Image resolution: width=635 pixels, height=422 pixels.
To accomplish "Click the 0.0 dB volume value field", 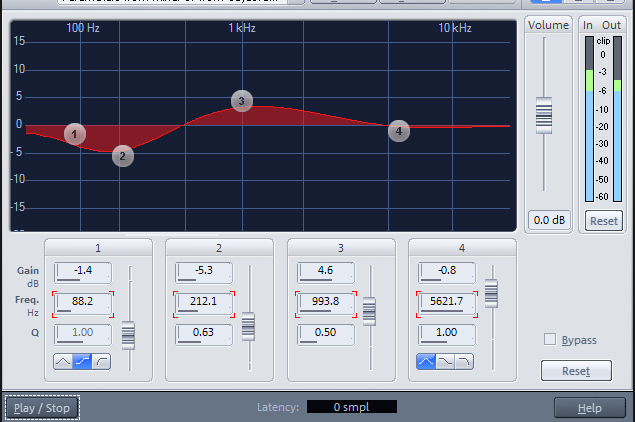I will 549,220.
